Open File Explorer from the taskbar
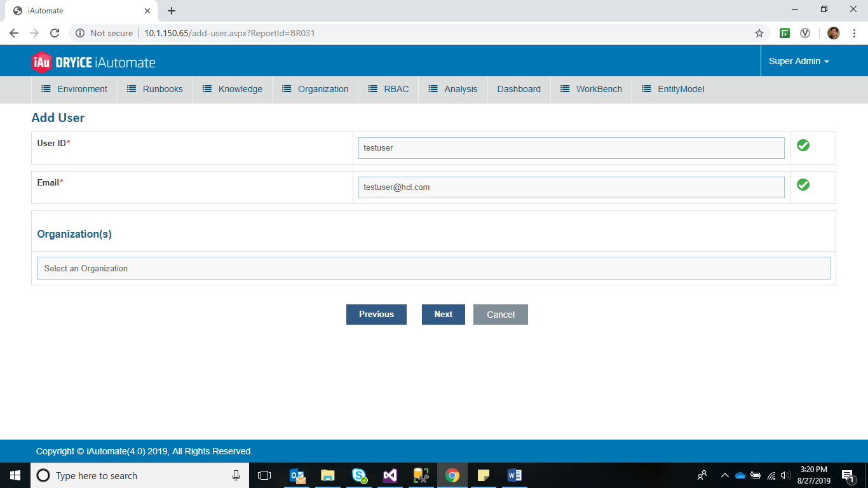Viewport: 868px width, 488px height. (x=328, y=475)
